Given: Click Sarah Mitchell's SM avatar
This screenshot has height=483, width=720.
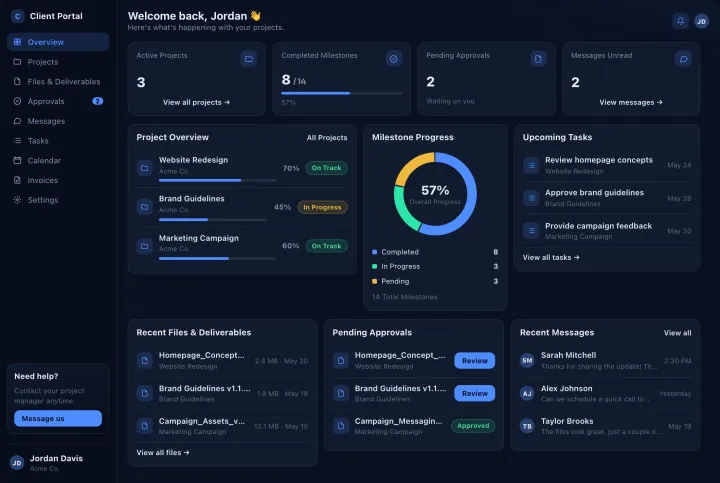Looking at the screenshot, I should 527,360.
